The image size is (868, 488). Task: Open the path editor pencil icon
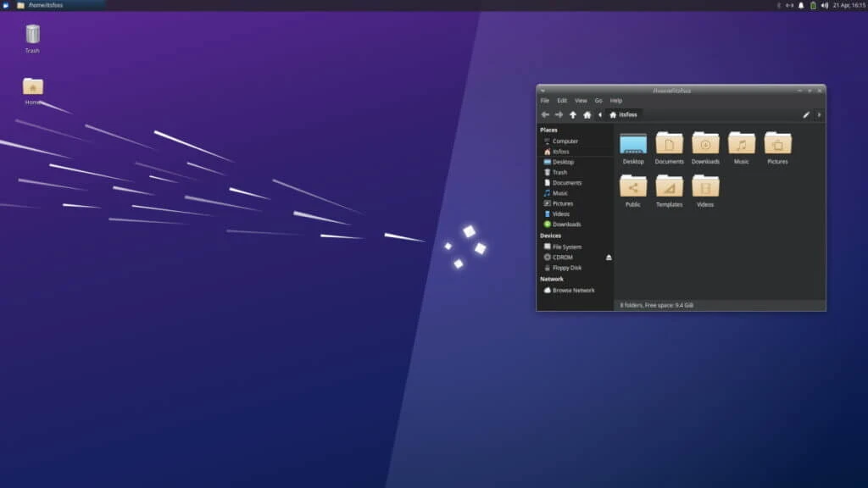click(806, 114)
